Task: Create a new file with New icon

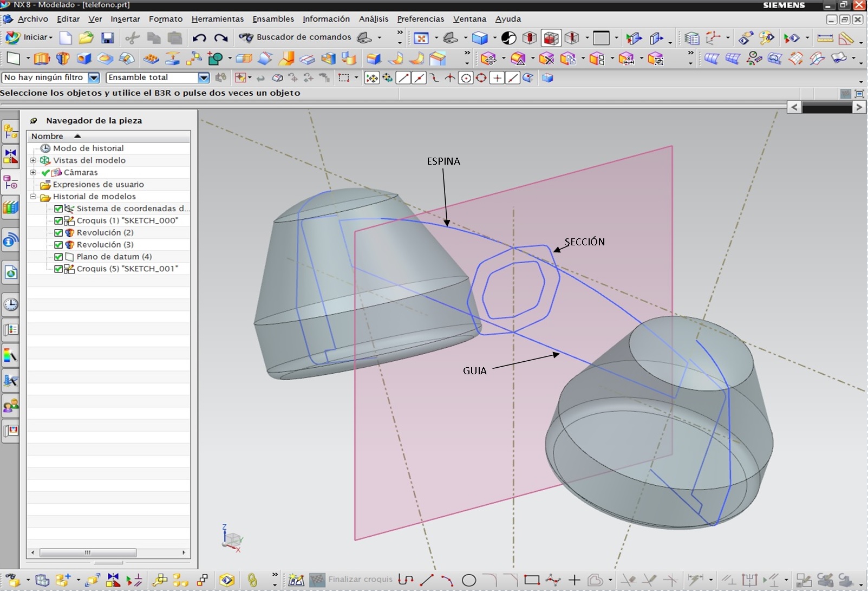Action: click(66, 37)
